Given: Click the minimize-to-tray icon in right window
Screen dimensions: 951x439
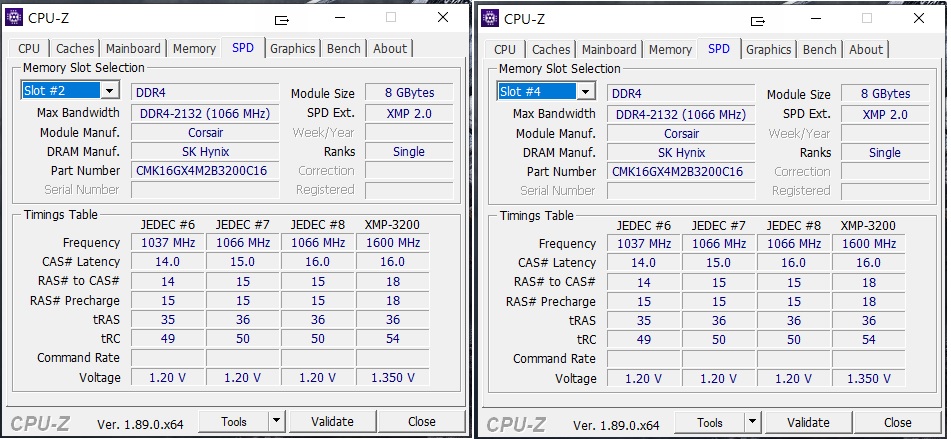Looking at the screenshot, I should tap(758, 21).
